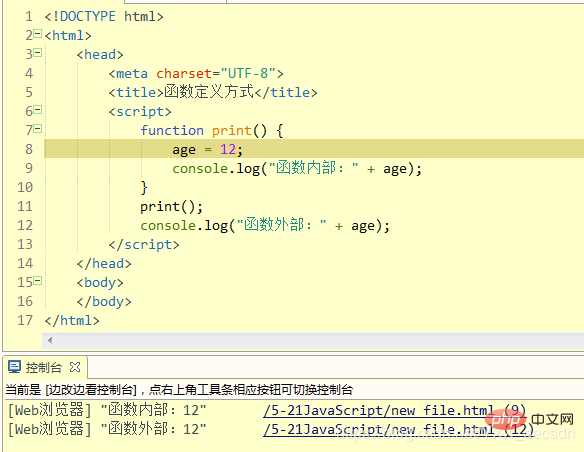Click the highlighted age = 12; statement

(207, 150)
